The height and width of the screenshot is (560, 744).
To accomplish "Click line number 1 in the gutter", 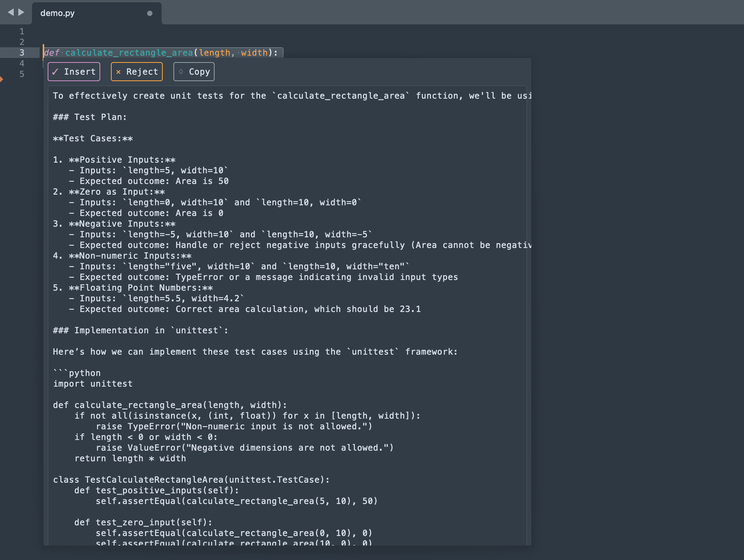I will 22,31.
